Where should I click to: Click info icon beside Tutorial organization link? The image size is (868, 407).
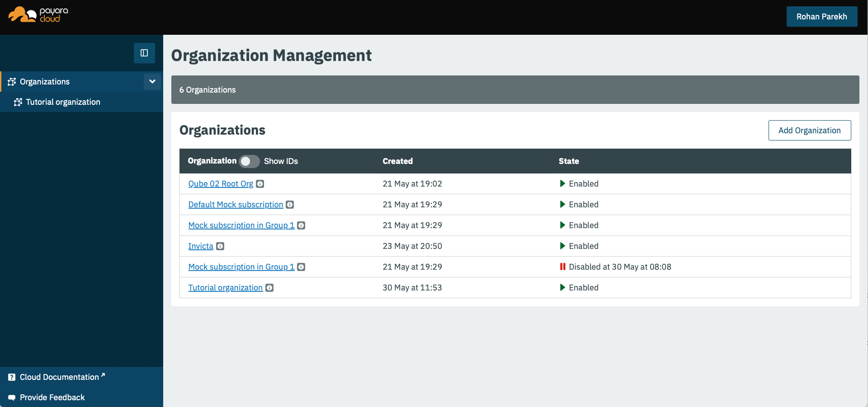tap(269, 288)
